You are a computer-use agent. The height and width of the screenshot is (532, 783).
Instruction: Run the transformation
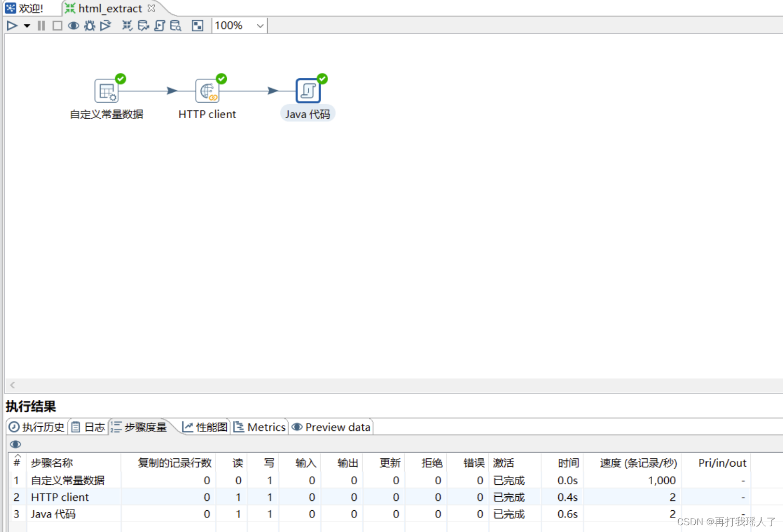(12, 25)
